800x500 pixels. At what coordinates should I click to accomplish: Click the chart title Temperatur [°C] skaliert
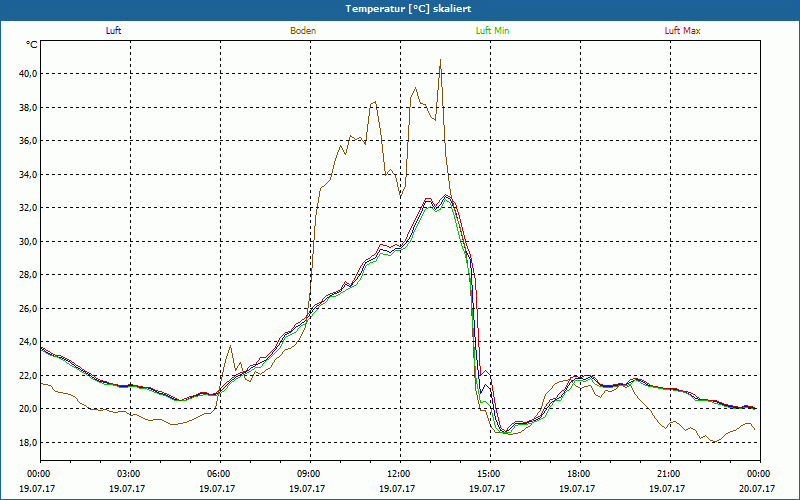click(408, 9)
